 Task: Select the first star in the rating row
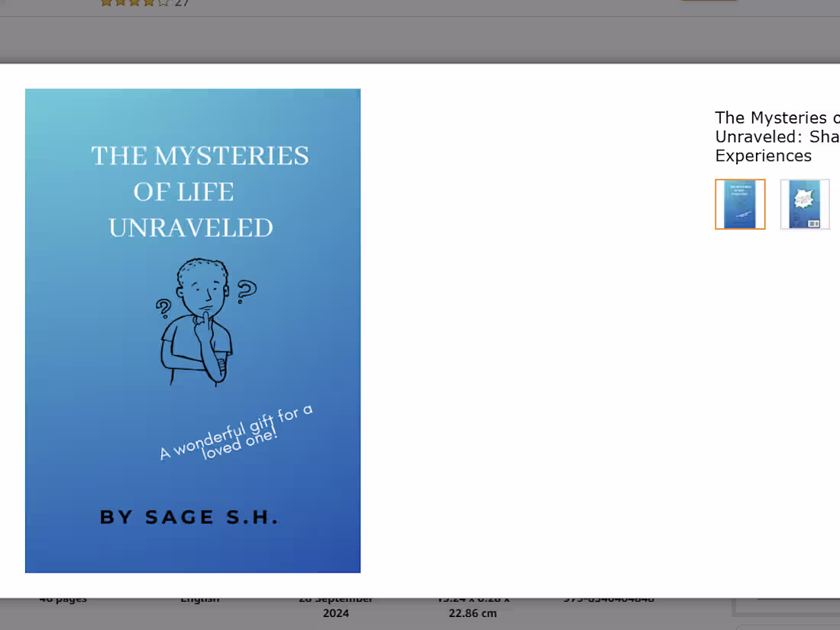(105, 3)
